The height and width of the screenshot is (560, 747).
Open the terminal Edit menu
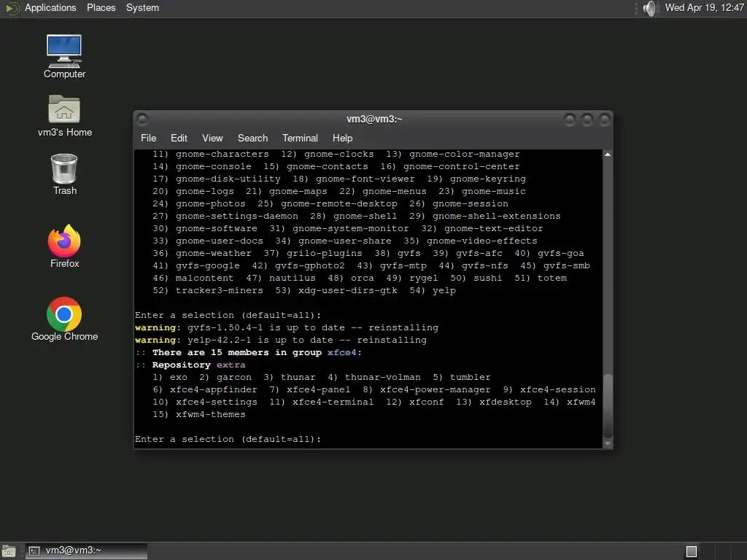(x=179, y=138)
